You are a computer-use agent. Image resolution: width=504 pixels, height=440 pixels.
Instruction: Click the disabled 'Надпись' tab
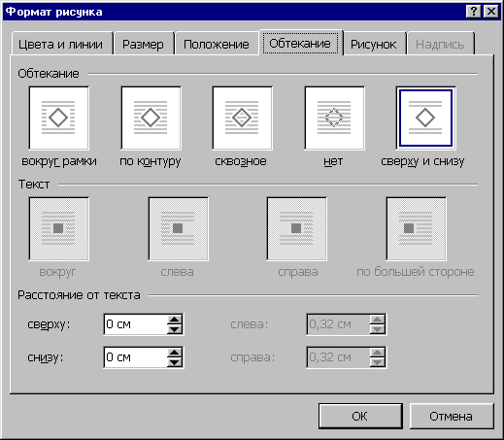(x=440, y=44)
